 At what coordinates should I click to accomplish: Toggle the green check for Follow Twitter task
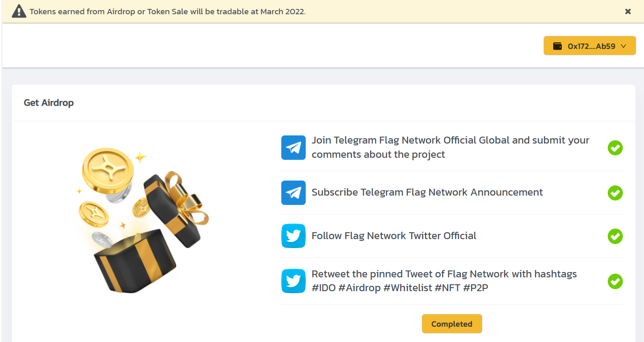tap(615, 236)
